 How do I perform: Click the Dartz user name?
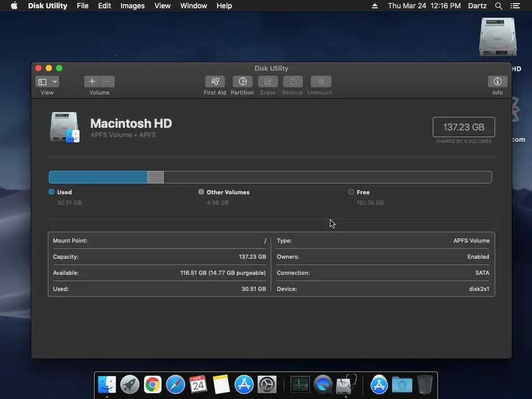[x=477, y=6]
